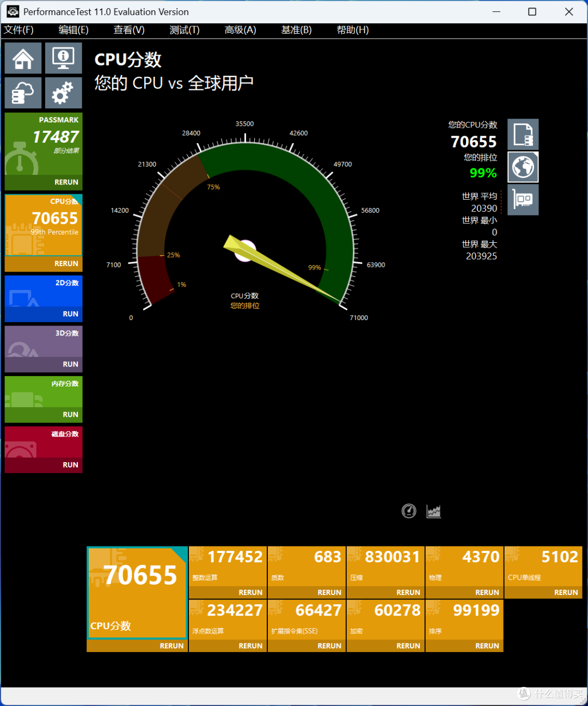The width and height of the screenshot is (588, 706).
Task: Open the 编辑(E) menu
Action: 73,30
